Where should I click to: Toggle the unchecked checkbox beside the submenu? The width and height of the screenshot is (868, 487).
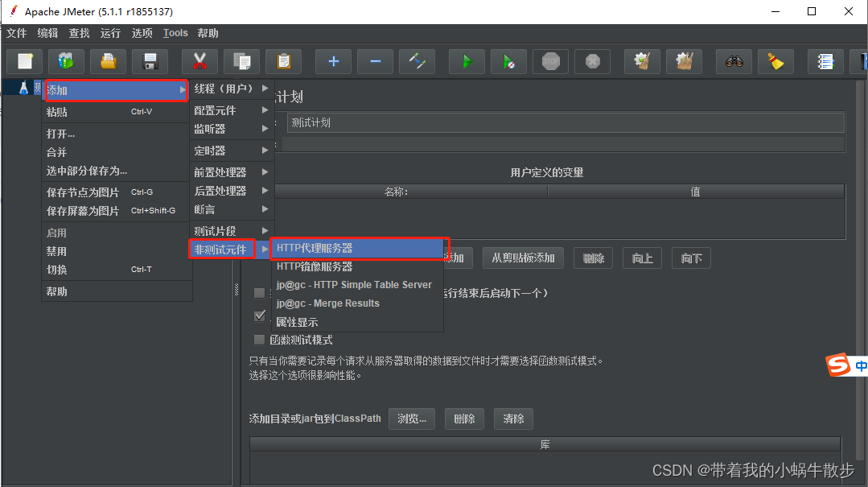pyautogui.click(x=259, y=292)
